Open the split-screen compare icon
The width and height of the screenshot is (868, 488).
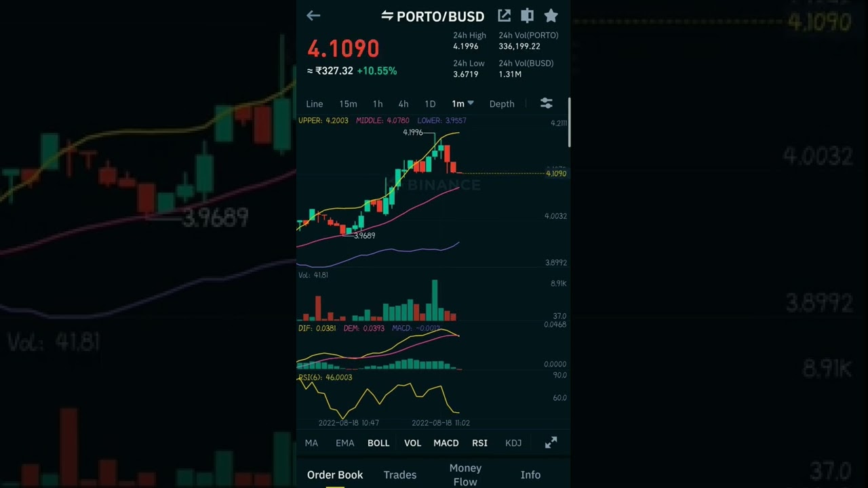point(527,16)
